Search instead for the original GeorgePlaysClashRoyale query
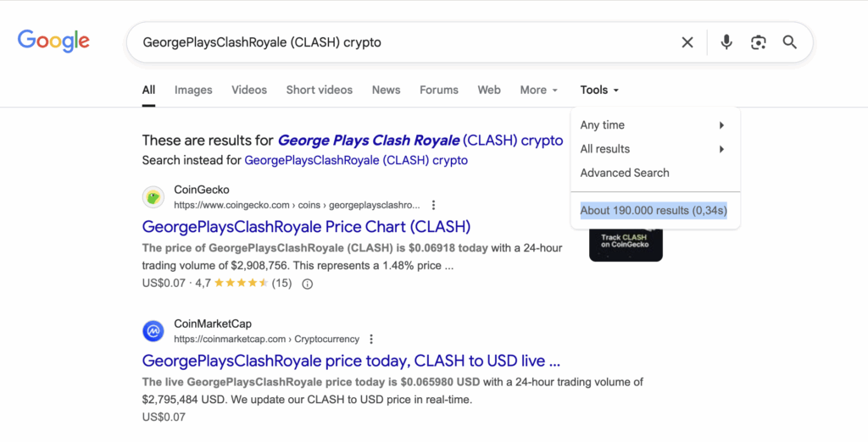 355,160
